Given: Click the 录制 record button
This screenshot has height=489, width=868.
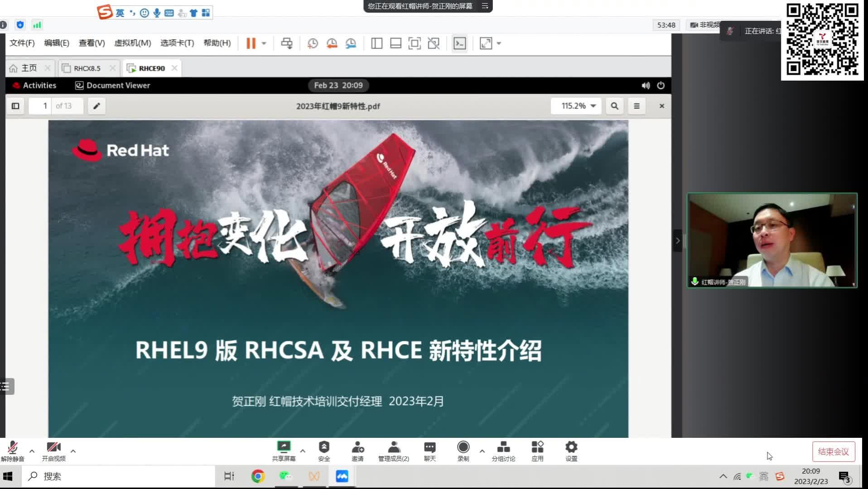Looking at the screenshot, I should (463, 451).
